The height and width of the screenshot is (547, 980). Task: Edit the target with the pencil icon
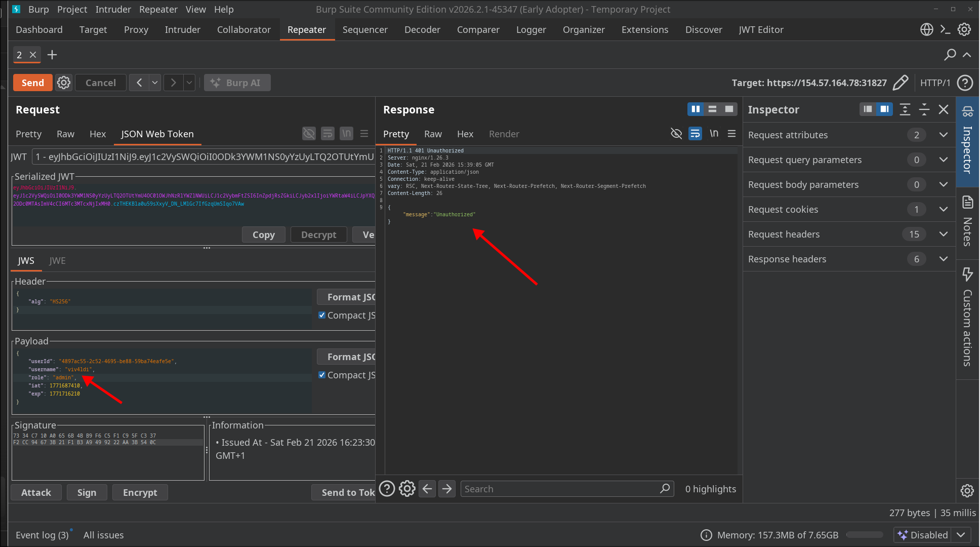pyautogui.click(x=901, y=83)
